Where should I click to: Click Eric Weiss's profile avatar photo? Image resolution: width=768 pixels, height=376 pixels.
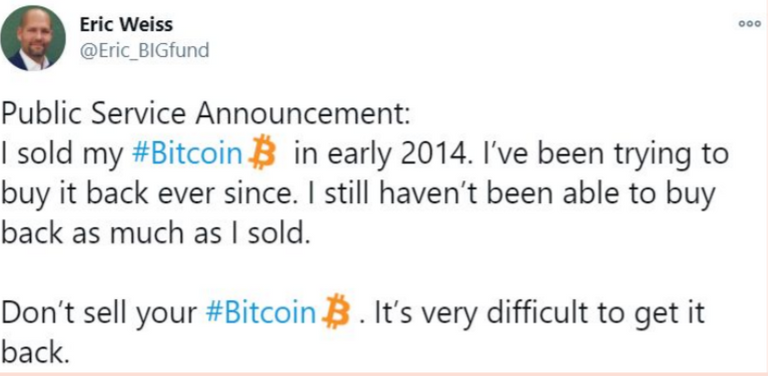point(33,38)
